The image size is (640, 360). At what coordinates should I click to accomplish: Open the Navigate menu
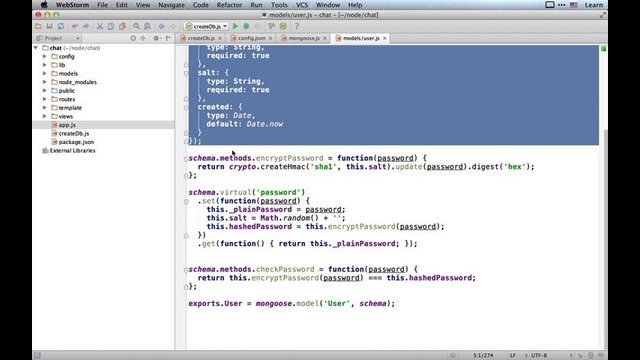coord(171,5)
